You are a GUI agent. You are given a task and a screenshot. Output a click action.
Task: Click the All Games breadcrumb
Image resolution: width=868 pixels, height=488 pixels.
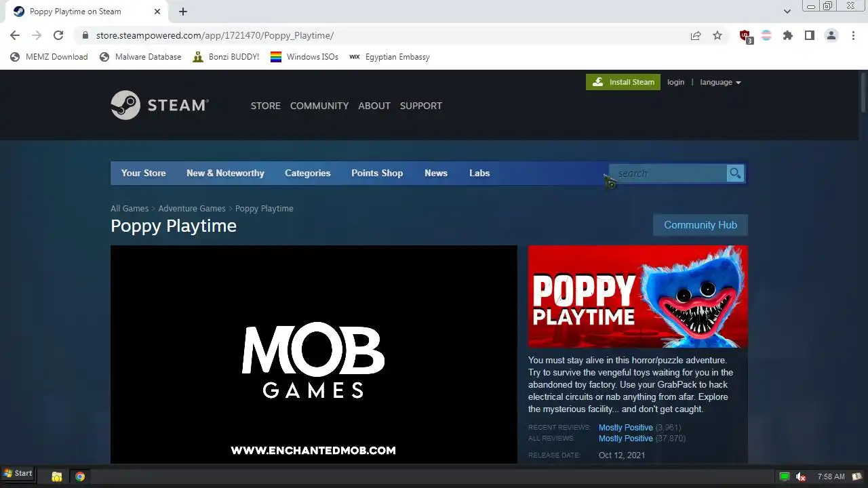tap(130, 208)
